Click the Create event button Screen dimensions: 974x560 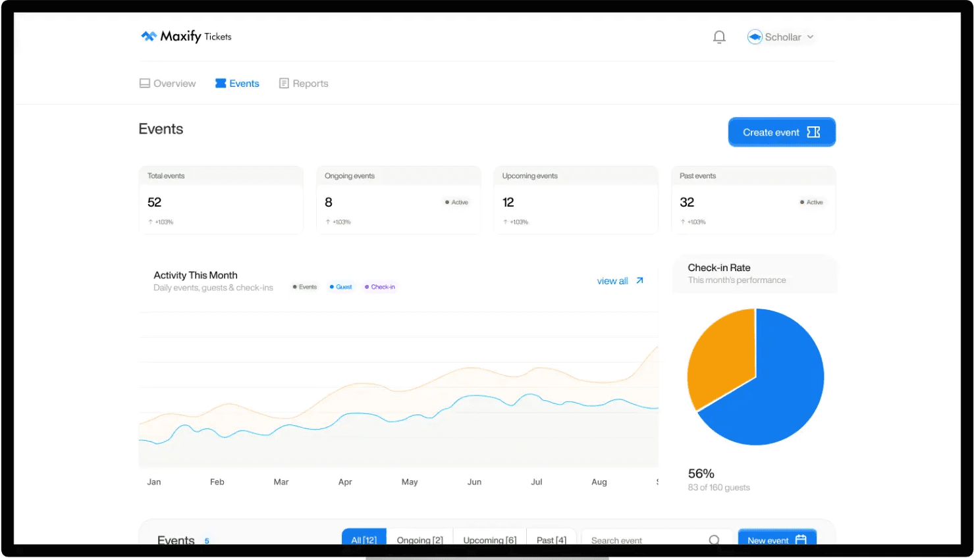point(781,132)
